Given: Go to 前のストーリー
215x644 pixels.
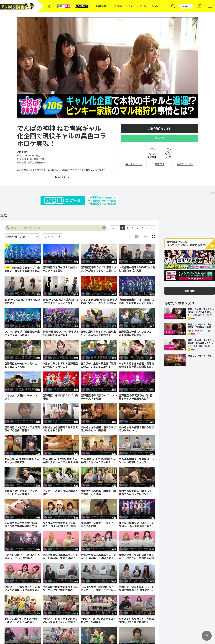Looking at the screenshot, I should tap(134, 164).
